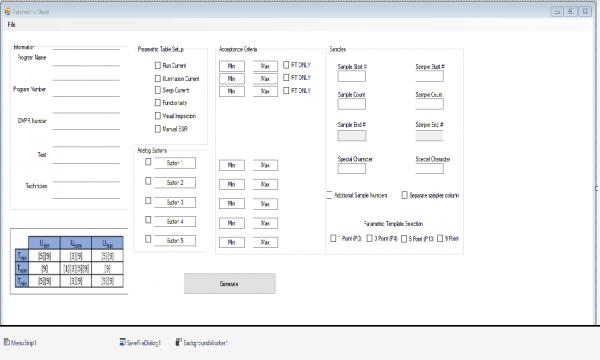The image size is (600, 360).
Task: Click the Button 1 name field
Action: coord(175,163)
